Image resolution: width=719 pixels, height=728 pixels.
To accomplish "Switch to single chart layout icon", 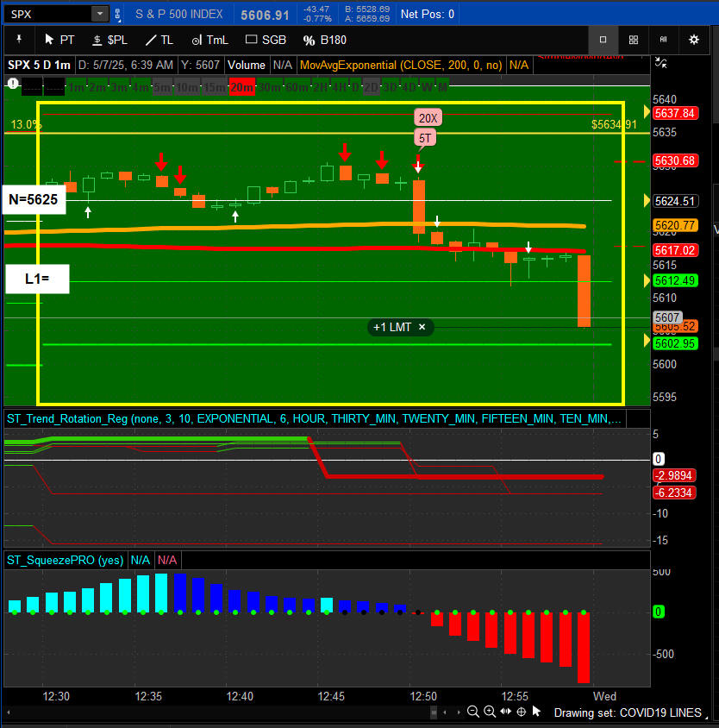I will coord(603,40).
